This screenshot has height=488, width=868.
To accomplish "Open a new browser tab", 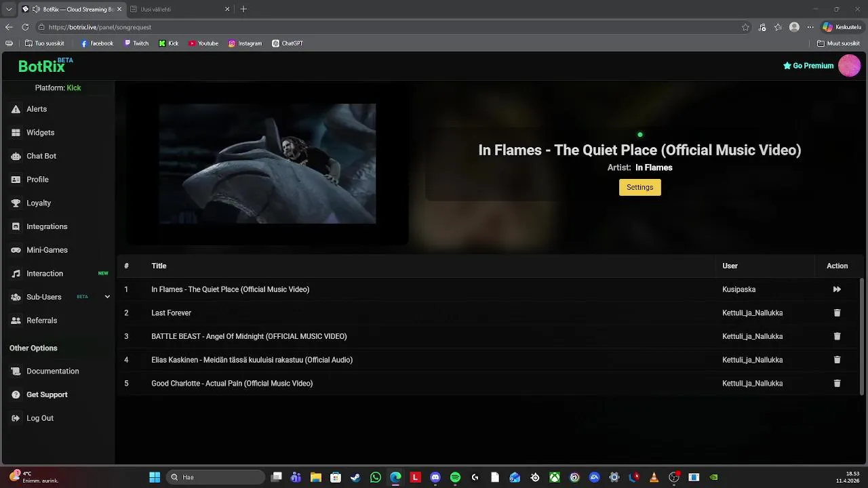I will coord(243,9).
